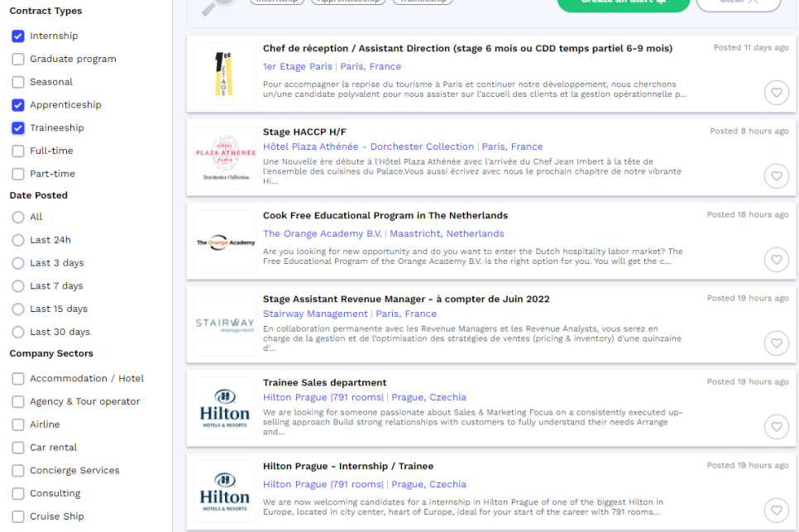This screenshot has height=532, width=799.
Task: Enable the Graduate program filter
Action: (18, 59)
